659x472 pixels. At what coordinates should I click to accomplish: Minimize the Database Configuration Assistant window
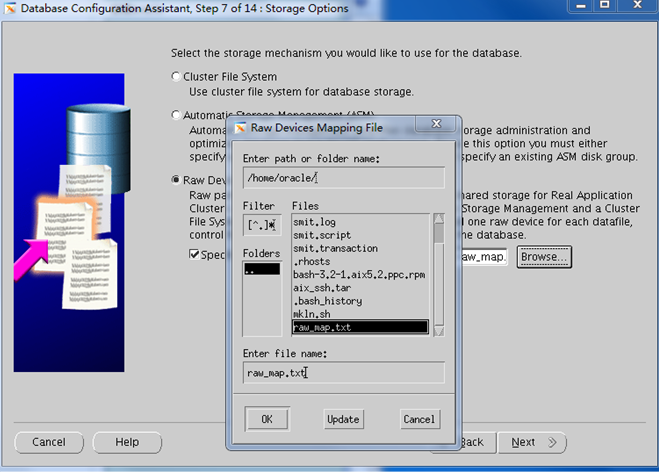(581, 5)
